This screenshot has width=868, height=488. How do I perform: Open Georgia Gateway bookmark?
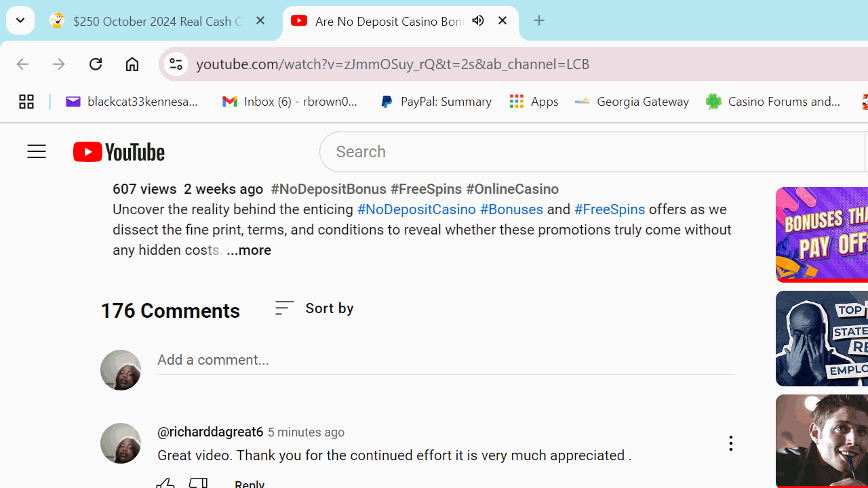(x=632, y=102)
